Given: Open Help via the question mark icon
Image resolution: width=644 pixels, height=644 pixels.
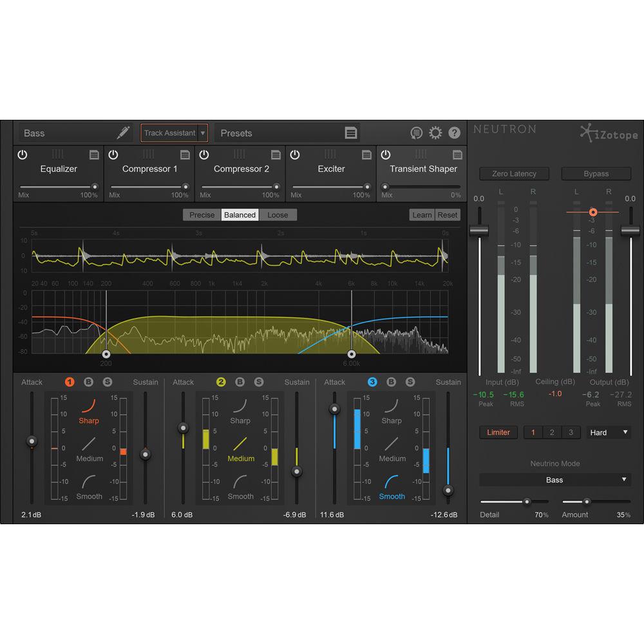Looking at the screenshot, I should [454, 132].
